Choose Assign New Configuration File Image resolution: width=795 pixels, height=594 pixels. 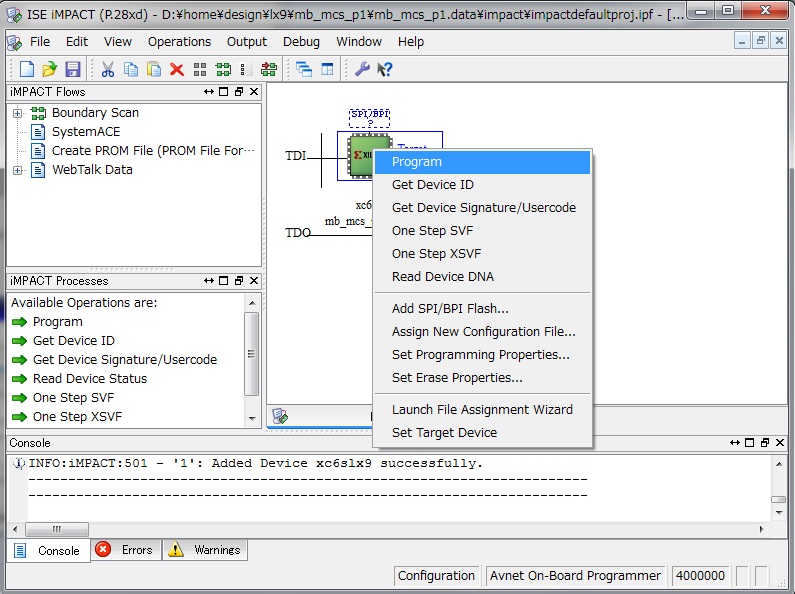click(x=482, y=332)
